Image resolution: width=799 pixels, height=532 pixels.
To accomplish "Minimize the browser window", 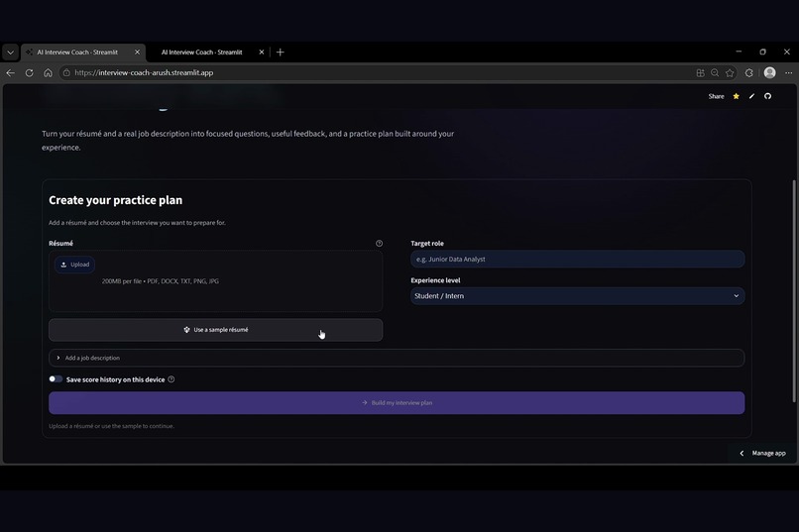I will 739,52.
